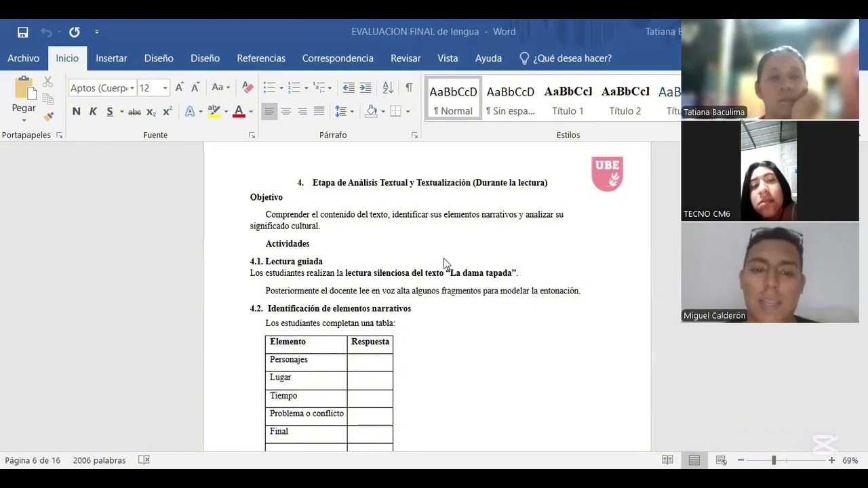Switch to the Referencias tab
Image resolution: width=868 pixels, height=488 pixels.
pos(261,58)
